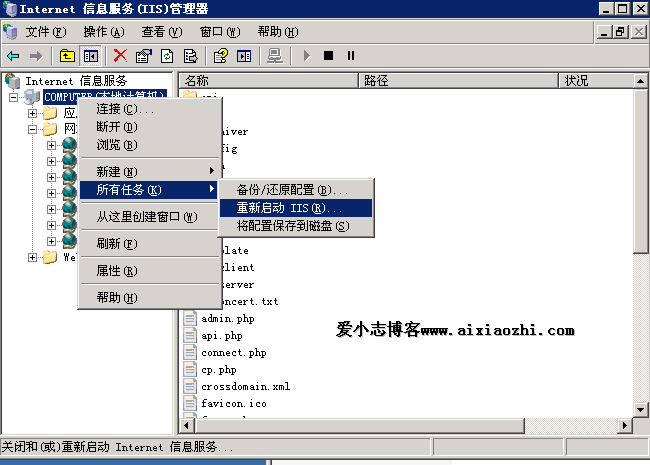Expand the last website node in tree
Image resolution: width=650 pixels, height=465 pixels.
51,241
